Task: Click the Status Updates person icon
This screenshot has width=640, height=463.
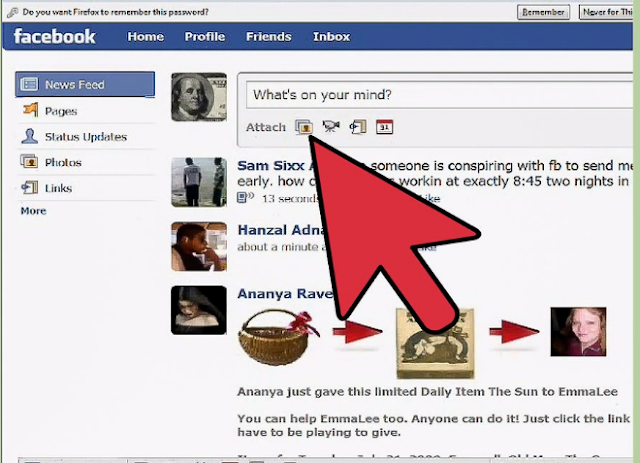Action: 29,136
